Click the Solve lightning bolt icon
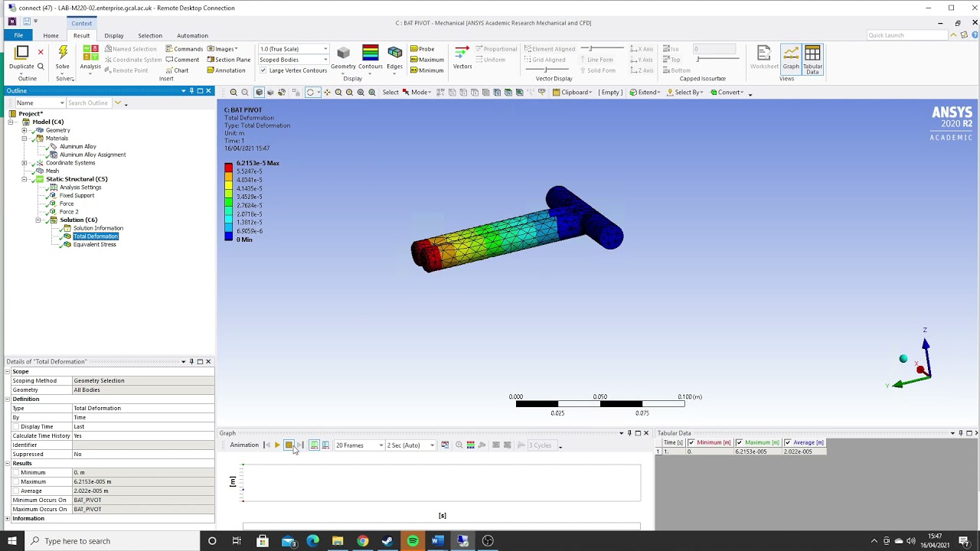 63,53
